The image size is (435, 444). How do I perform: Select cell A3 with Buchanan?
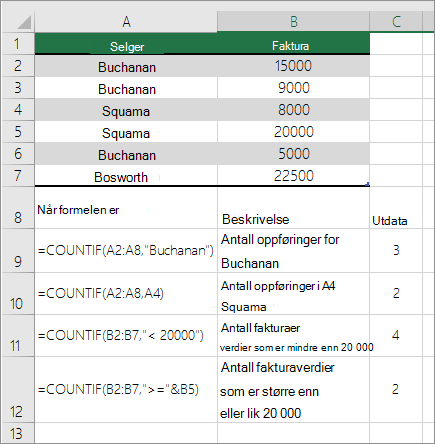126,88
